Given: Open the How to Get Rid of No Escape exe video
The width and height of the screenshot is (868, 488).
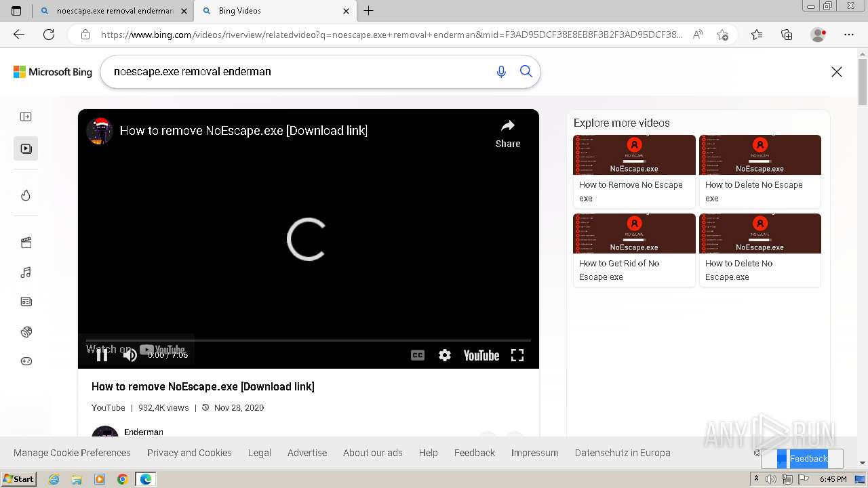Looking at the screenshot, I should click(635, 250).
